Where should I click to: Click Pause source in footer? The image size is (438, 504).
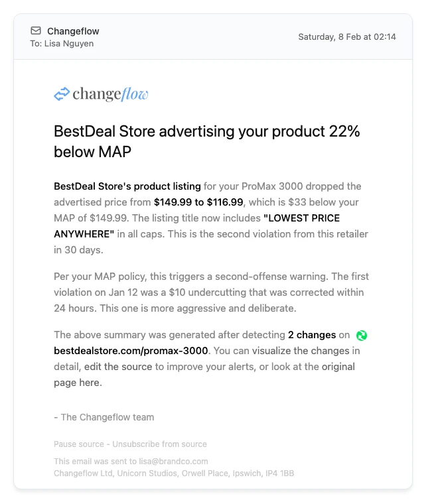coord(78,444)
